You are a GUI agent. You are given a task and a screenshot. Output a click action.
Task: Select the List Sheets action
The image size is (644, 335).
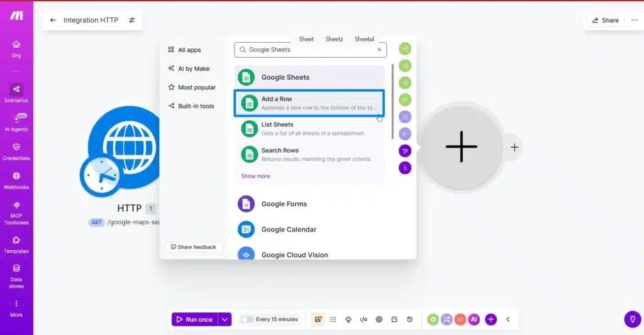pyautogui.click(x=309, y=128)
